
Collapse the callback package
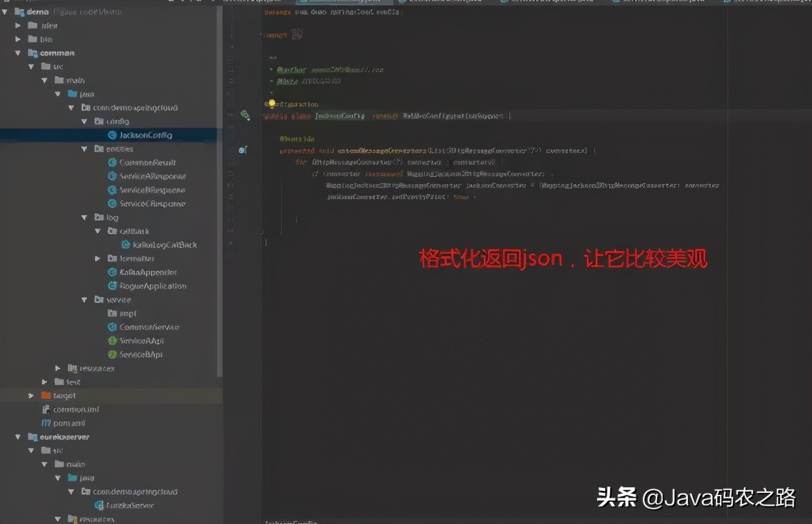(98, 231)
